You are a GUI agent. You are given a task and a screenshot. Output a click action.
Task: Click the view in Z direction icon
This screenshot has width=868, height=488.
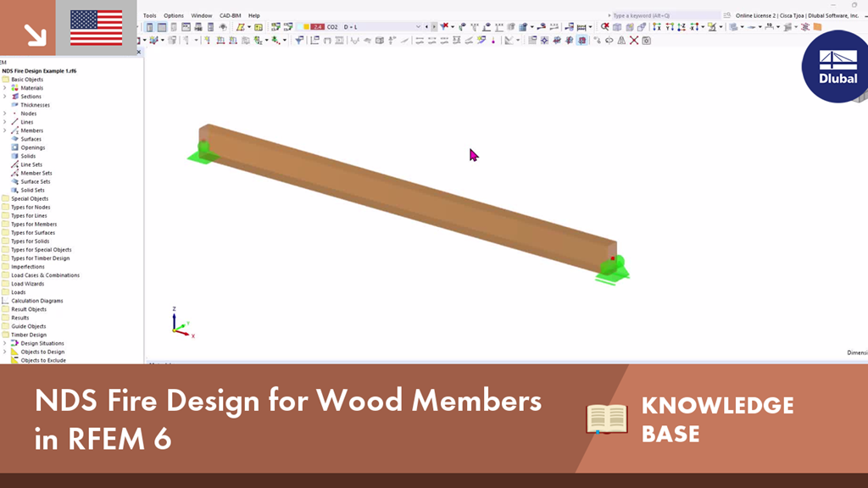click(x=682, y=26)
